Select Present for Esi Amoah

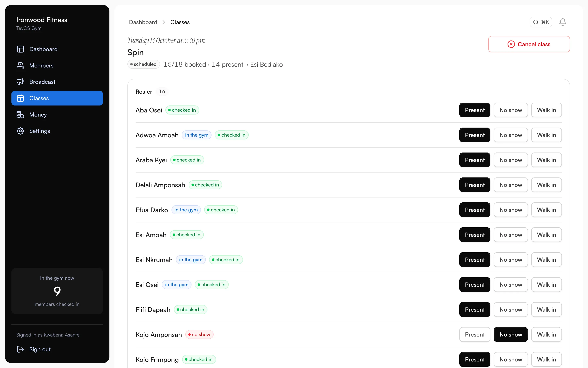click(x=474, y=235)
